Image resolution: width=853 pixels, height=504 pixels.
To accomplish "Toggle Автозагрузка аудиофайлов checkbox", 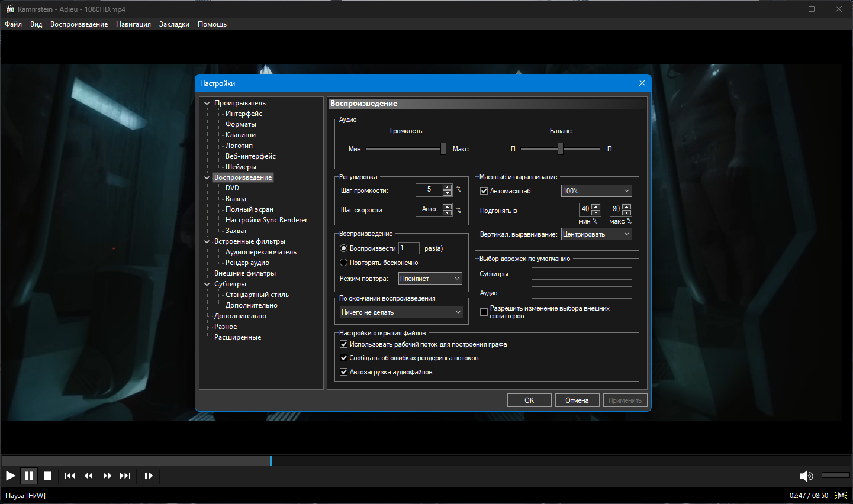I will click(343, 372).
